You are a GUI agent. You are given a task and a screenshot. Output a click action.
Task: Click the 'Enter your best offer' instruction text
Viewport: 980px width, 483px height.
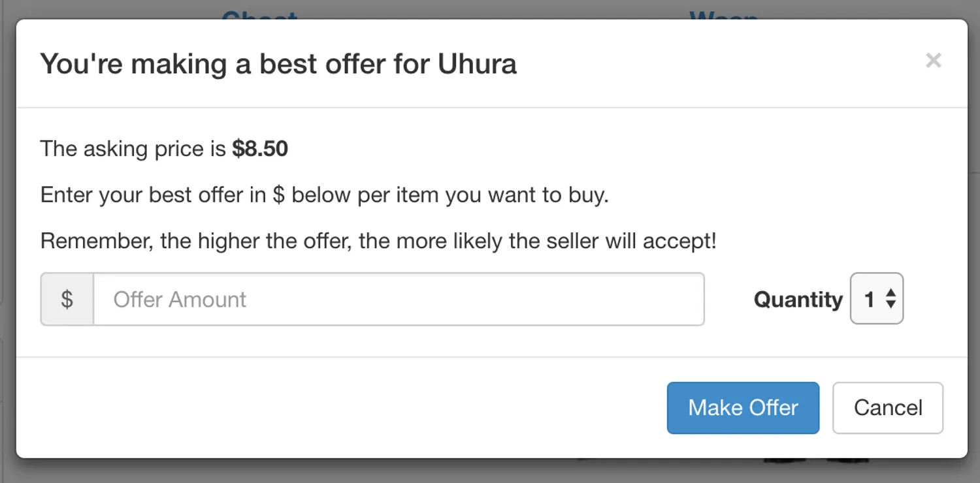click(x=324, y=195)
